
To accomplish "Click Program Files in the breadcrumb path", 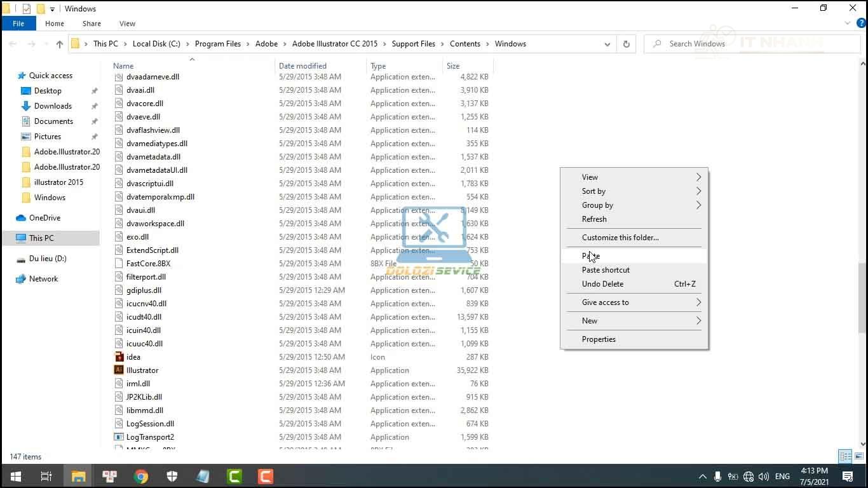I will point(218,44).
